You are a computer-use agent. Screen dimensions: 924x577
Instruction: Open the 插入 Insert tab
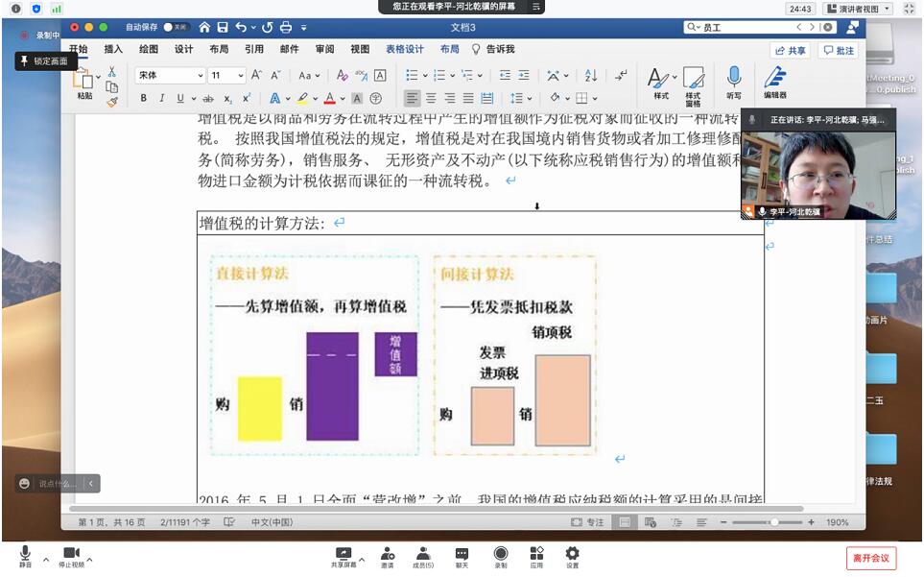[113, 49]
